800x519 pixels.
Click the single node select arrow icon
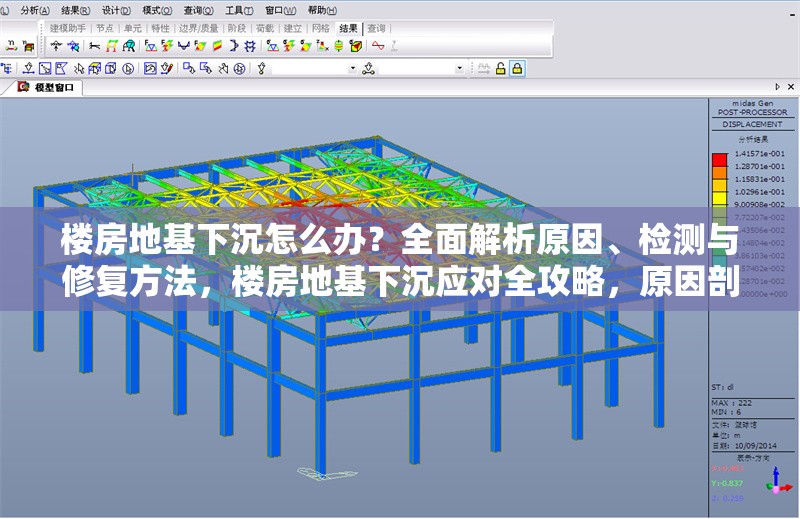coord(29,68)
